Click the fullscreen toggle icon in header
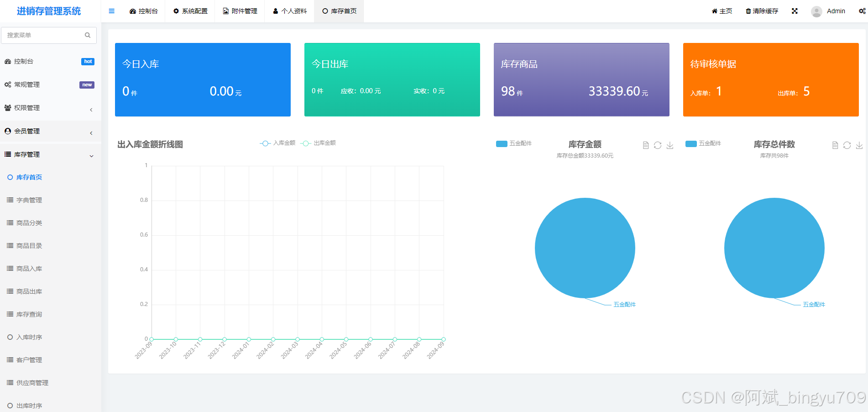868x412 pixels. pos(795,11)
